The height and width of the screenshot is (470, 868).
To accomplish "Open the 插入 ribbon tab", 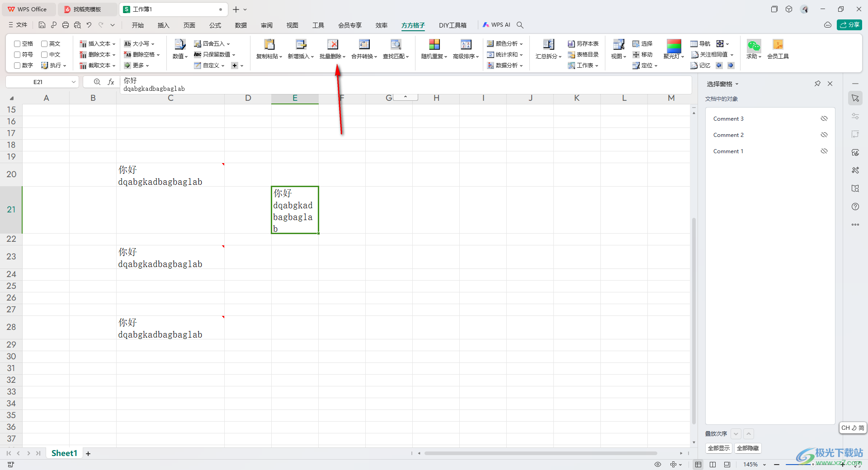I will pos(163,25).
